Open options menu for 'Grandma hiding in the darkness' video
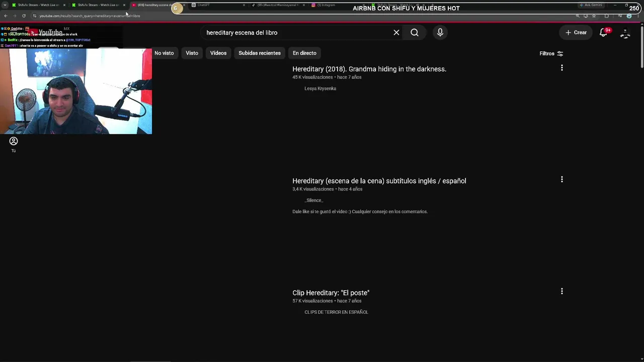The image size is (644, 362). pyautogui.click(x=562, y=68)
